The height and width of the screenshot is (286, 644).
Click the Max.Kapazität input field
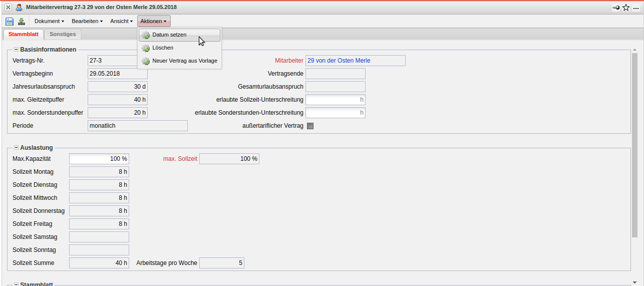tap(99, 159)
